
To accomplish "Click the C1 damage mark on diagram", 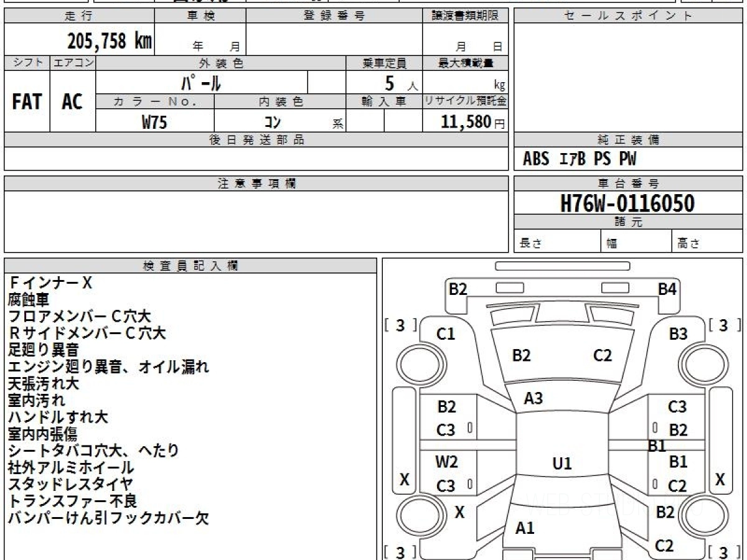I will [446, 334].
